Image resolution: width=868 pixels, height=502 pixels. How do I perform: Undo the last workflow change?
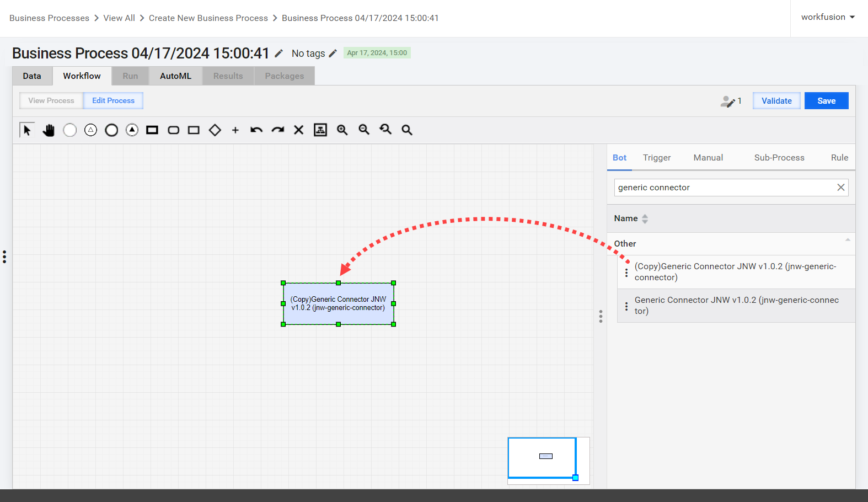pos(256,130)
